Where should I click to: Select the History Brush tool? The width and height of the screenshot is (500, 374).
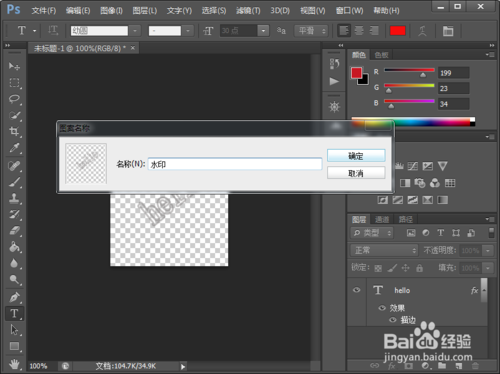coord(14,214)
